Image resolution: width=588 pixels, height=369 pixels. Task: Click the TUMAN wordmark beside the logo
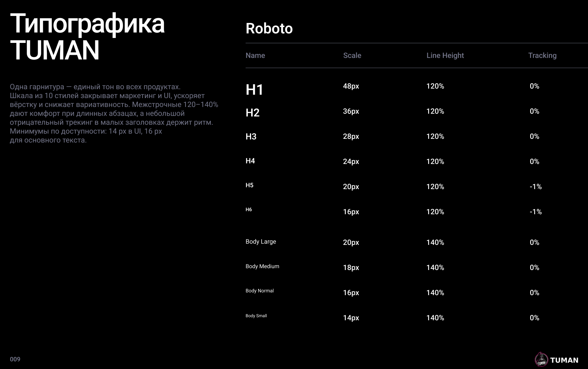[x=564, y=360]
